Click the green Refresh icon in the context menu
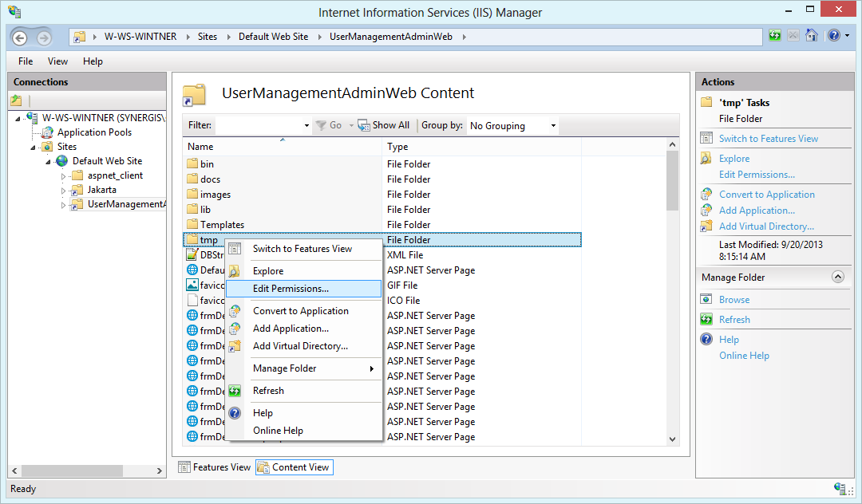This screenshot has width=862, height=504. tap(234, 391)
